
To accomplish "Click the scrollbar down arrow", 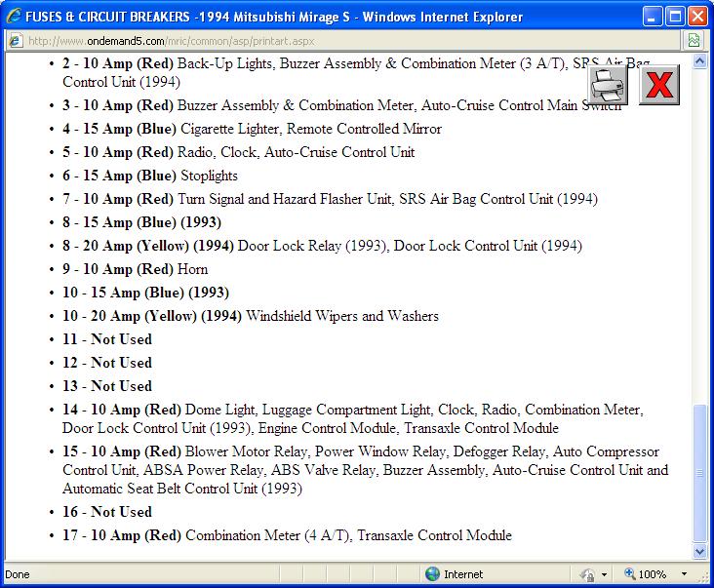I will pos(700,551).
